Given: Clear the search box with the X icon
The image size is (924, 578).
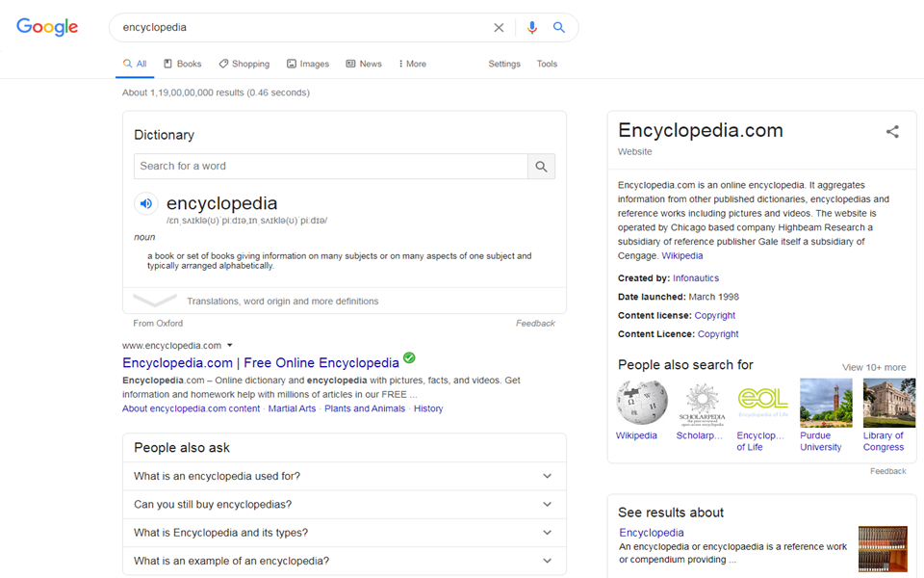Looking at the screenshot, I should click(x=499, y=28).
